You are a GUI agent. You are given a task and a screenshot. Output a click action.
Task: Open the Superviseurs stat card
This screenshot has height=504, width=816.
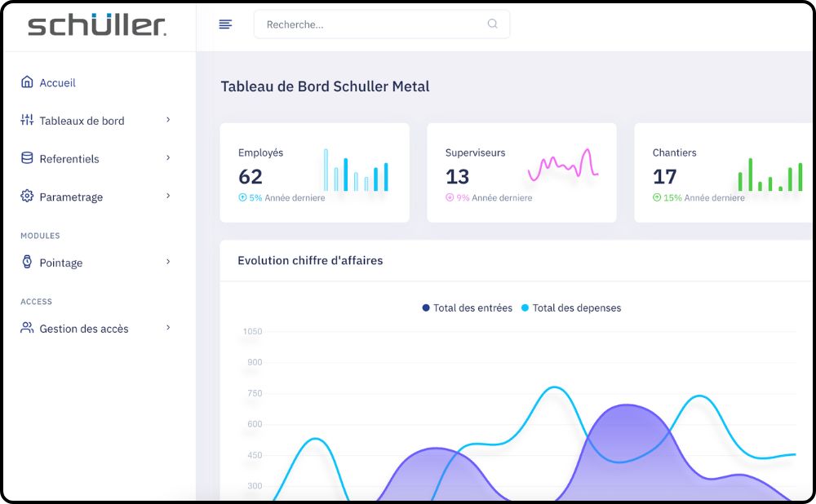521,172
